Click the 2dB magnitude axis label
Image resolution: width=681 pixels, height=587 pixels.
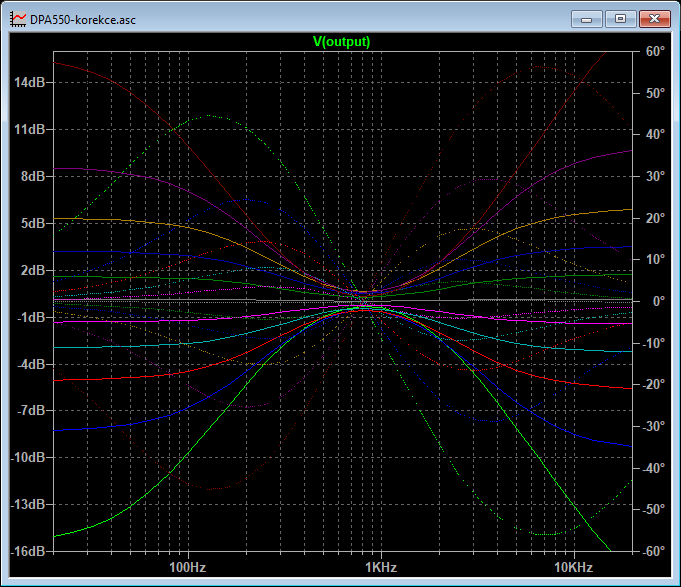point(33,270)
